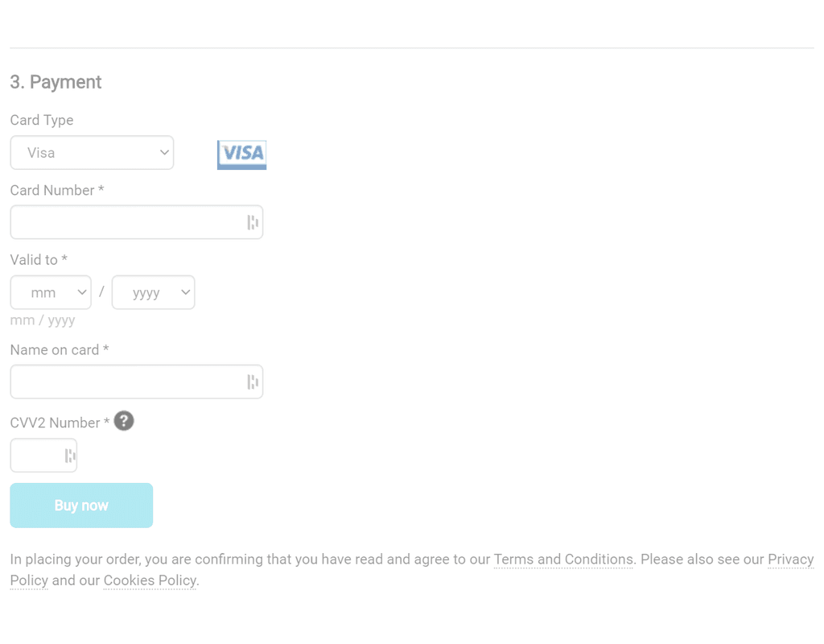Click the VISA card logo
The width and height of the screenshot is (824, 644).
click(x=241, y=155)
